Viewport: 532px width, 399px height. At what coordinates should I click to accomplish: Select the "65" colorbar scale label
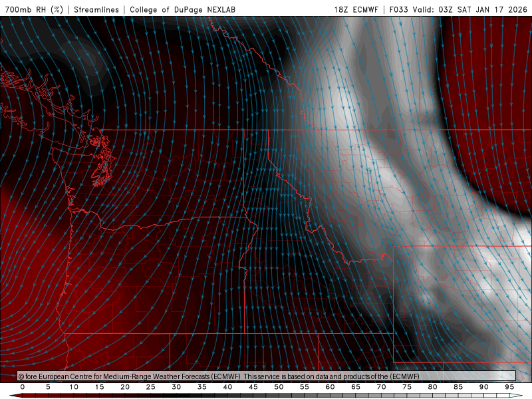(x=356, y=387)
